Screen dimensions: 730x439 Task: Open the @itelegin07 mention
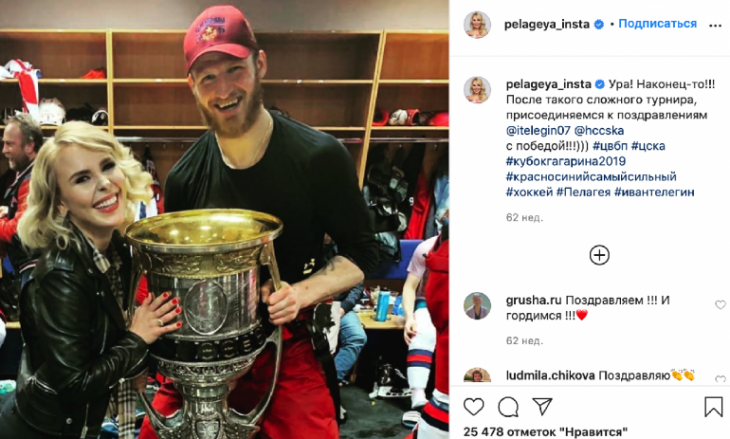point(538,130)
